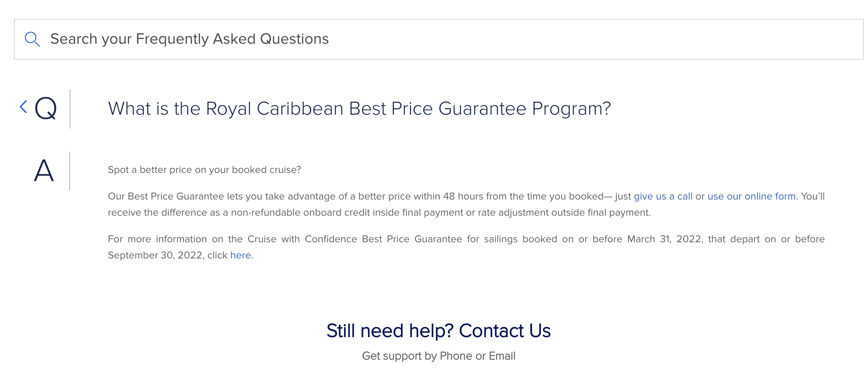Viewport: 868px width, 377px height.
Task: Select the Best Price Guarantee Program question title
Action: 359,109
